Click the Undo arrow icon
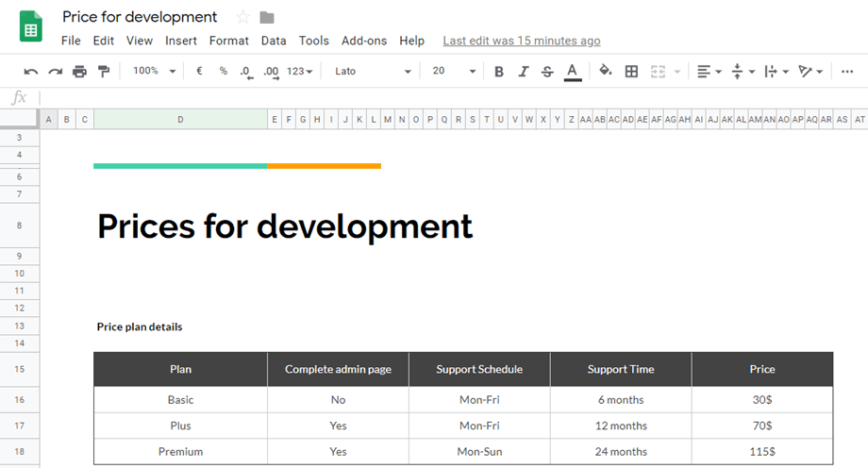 31,72
